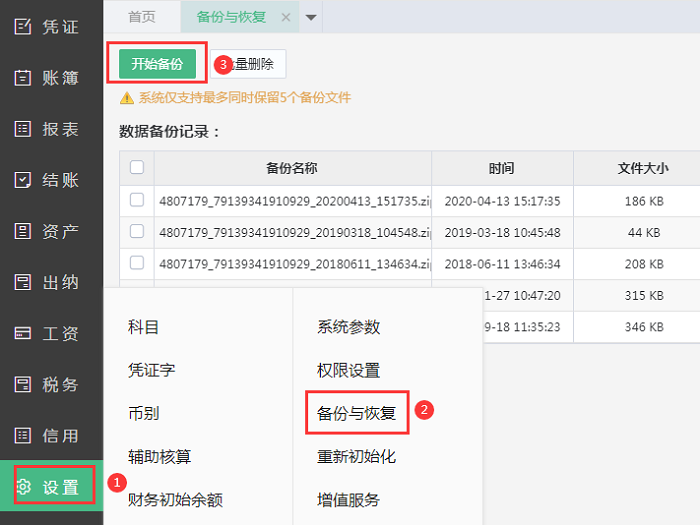This screenshot has width=700, height=525.
Task: Switch to the 首页 home tab
Action: click(142, 17)
